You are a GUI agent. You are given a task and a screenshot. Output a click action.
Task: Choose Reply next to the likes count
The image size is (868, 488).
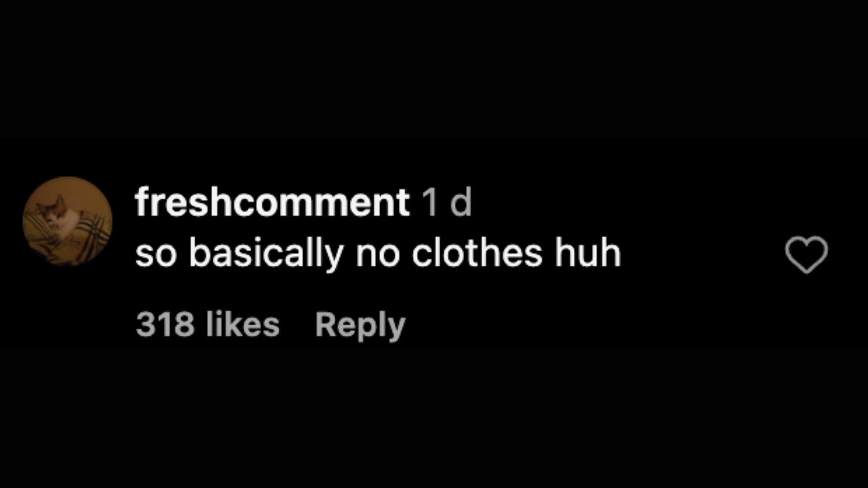click(x=360, y=325)
